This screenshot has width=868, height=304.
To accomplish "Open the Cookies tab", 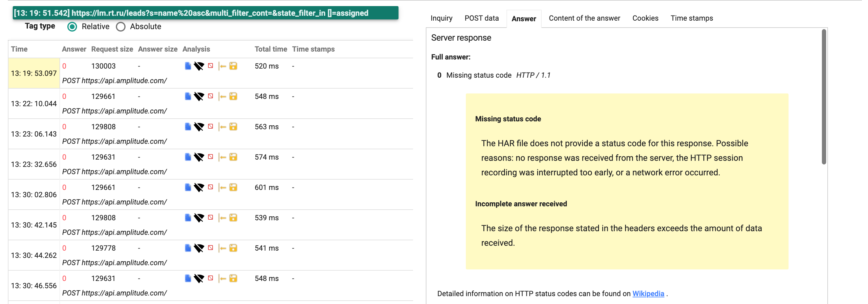I will 645,18.
